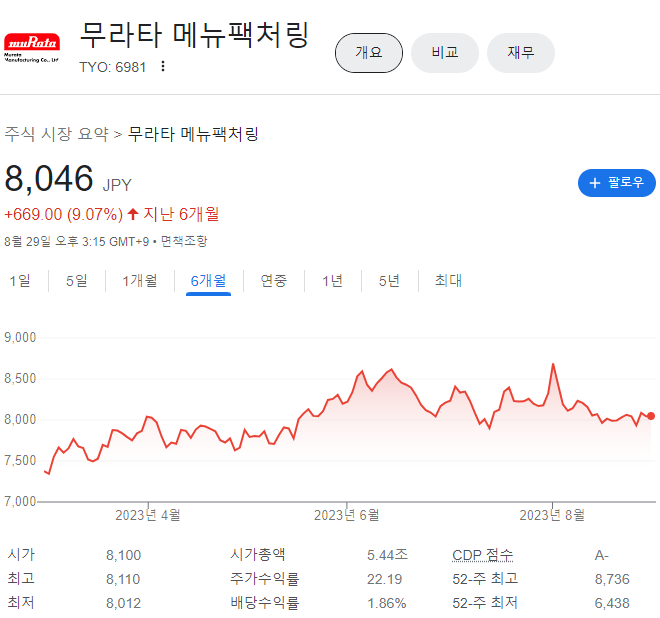Image resolution: width=660 pixels, height=618 pixels.
Task: Click the 2023년 6월 axis label
Action: pos(346,515)
